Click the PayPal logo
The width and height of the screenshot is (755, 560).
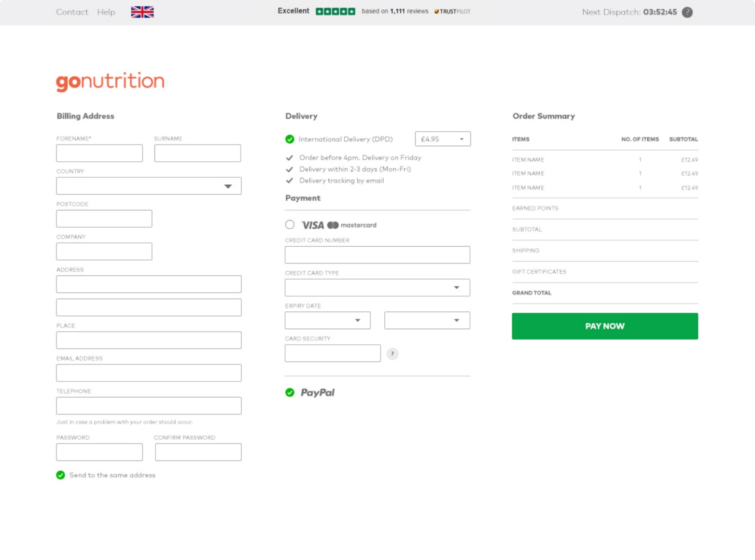point(318,392)
